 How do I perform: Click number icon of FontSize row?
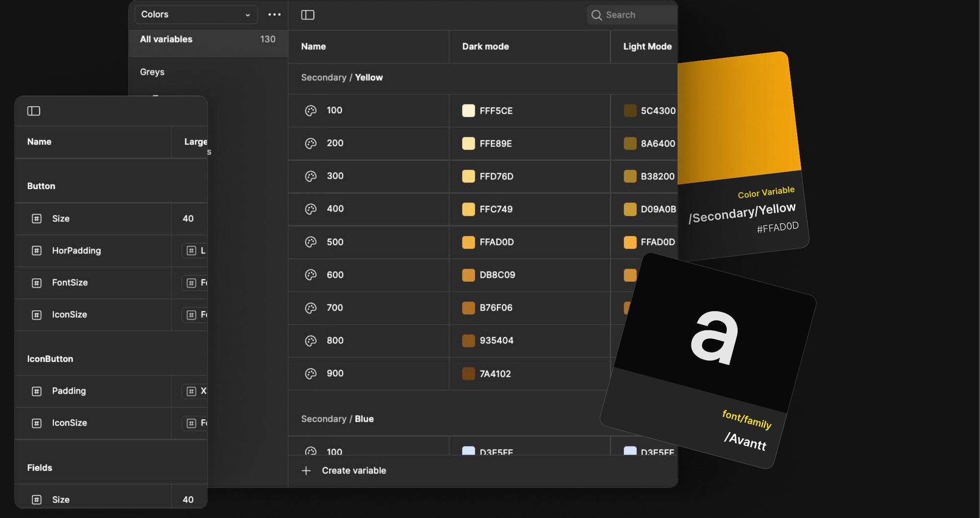point(37,283)
